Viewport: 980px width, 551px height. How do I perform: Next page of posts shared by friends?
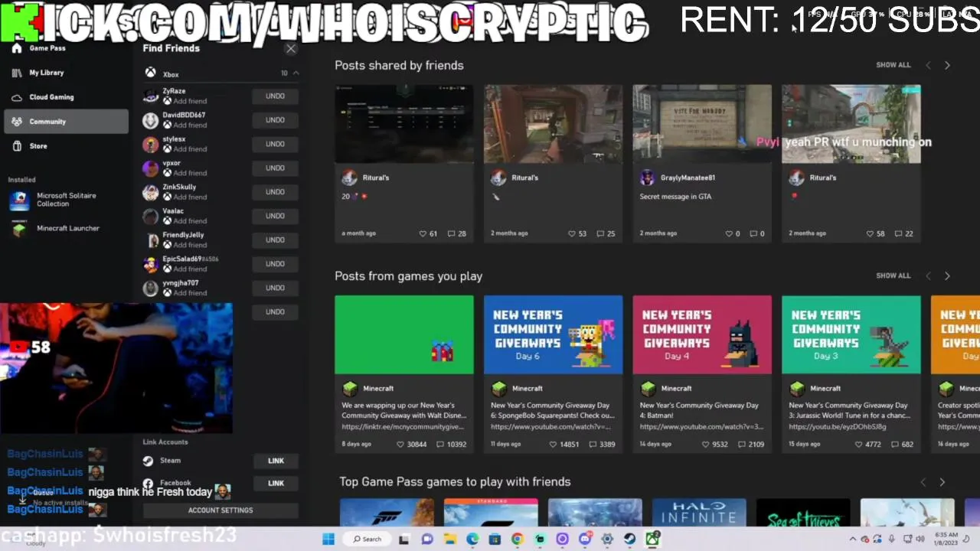click(x=947, y=65)
